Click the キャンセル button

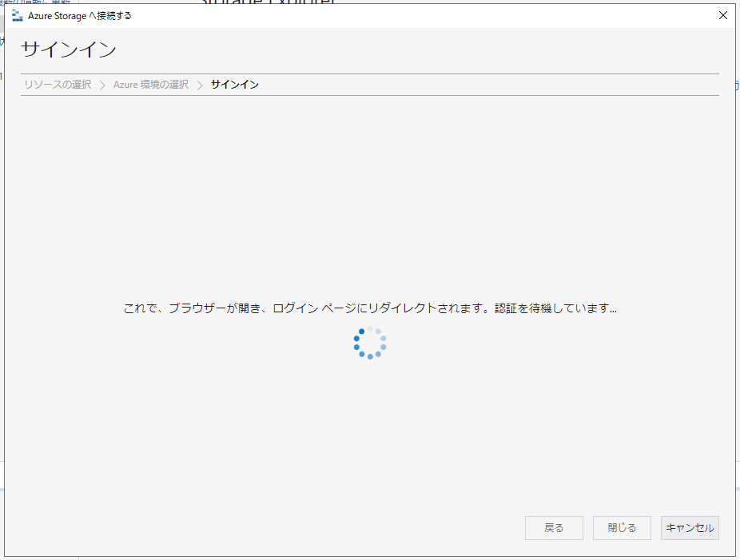tap(690, 527)
